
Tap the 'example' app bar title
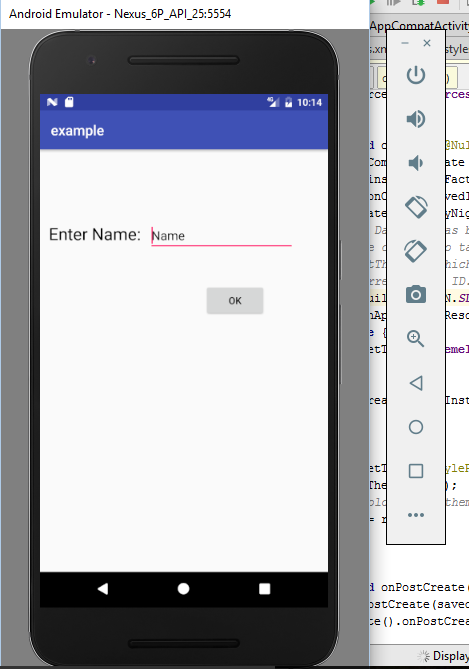pos(77,131)
